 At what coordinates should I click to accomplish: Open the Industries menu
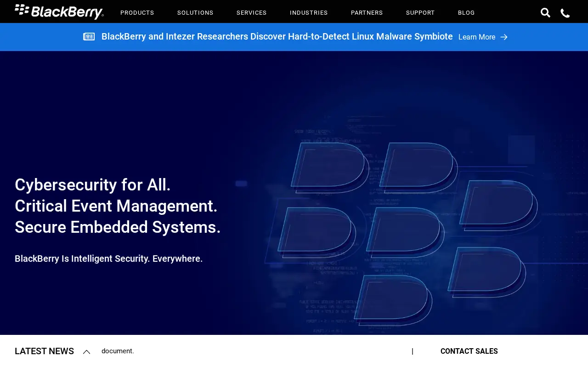[309, 13]
